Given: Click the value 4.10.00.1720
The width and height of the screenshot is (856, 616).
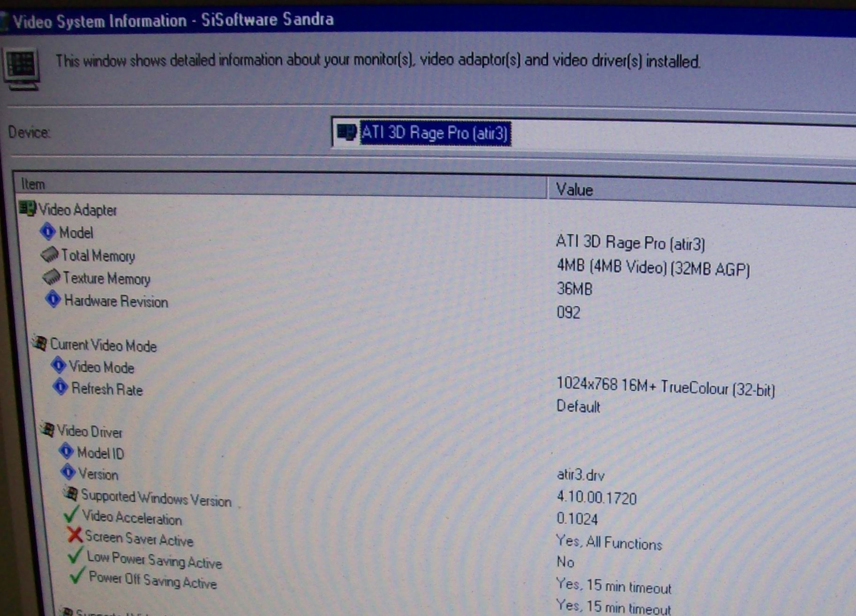Looking at the screenshot, I should click(x=597, y=497).
